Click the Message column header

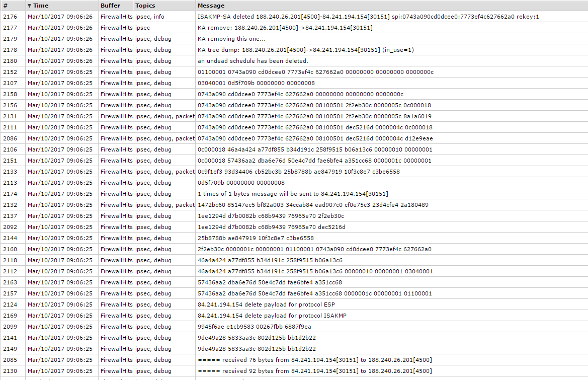tap(211, 6)
